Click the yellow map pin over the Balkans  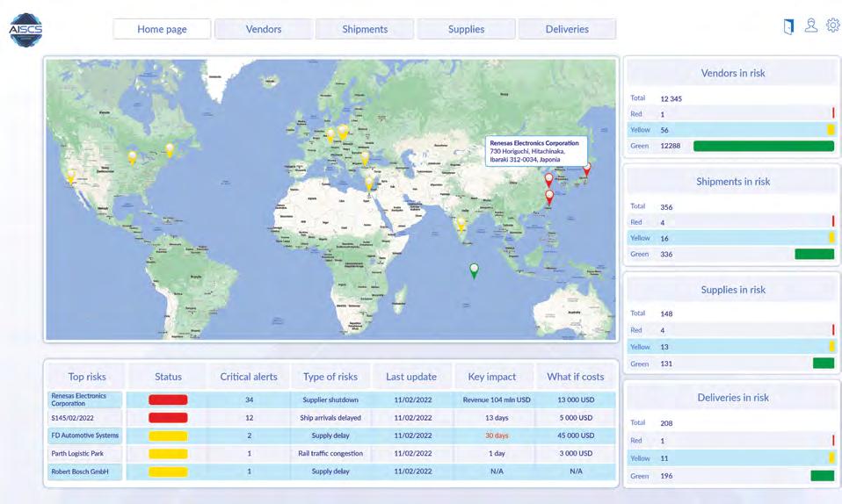[365, 158]
